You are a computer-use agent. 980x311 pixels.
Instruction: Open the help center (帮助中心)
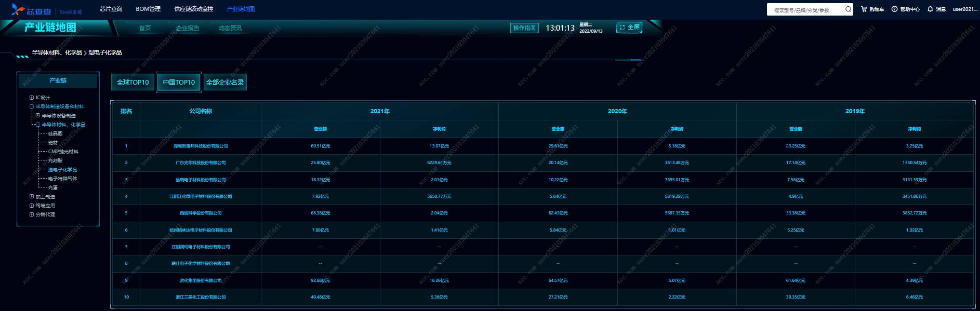[x=905, y=9]
